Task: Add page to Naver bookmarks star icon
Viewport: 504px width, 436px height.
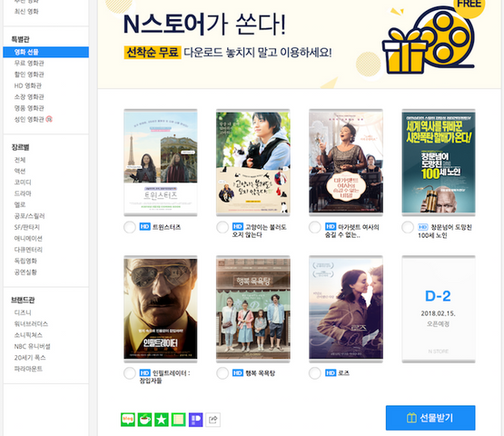Action: click(x=162, y=420)
